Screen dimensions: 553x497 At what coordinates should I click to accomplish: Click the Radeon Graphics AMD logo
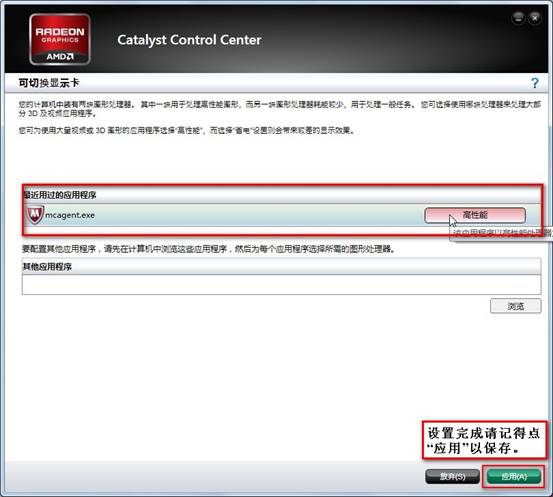60,40
